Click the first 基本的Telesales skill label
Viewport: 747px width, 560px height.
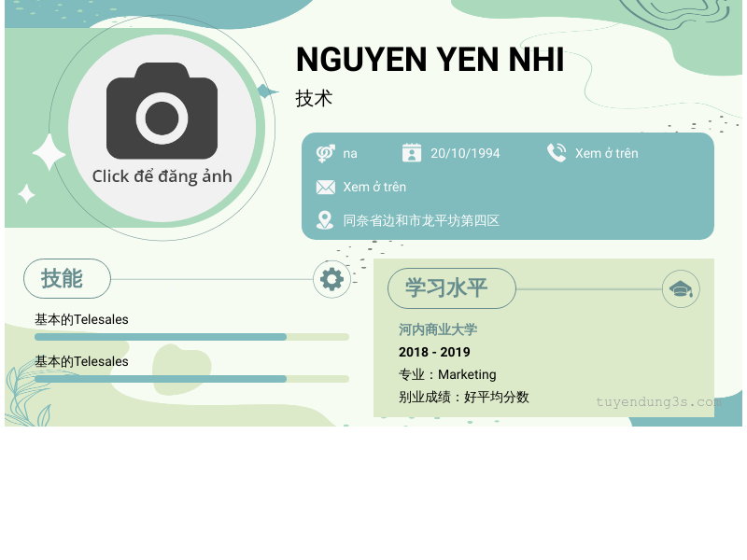pos(81,319)
